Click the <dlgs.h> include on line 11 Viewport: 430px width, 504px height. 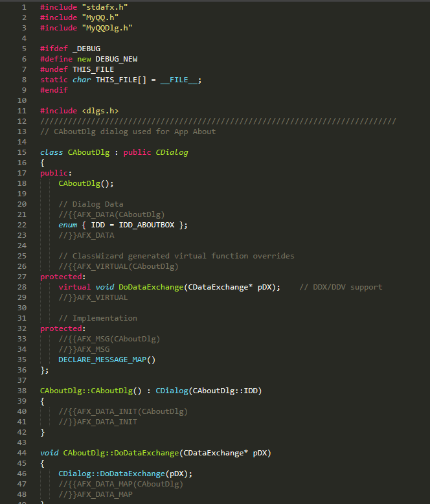[x=100, y=111]
